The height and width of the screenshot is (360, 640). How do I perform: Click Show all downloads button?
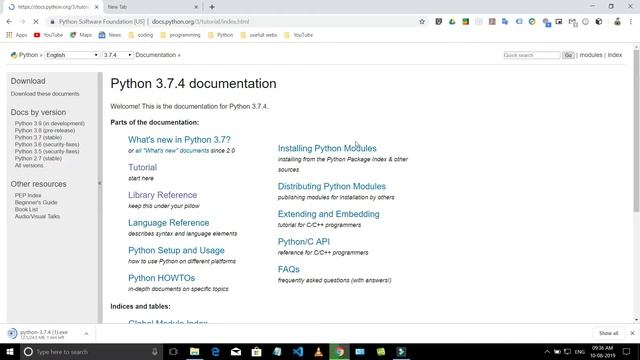pyautogui.click(x=608, y=333)
